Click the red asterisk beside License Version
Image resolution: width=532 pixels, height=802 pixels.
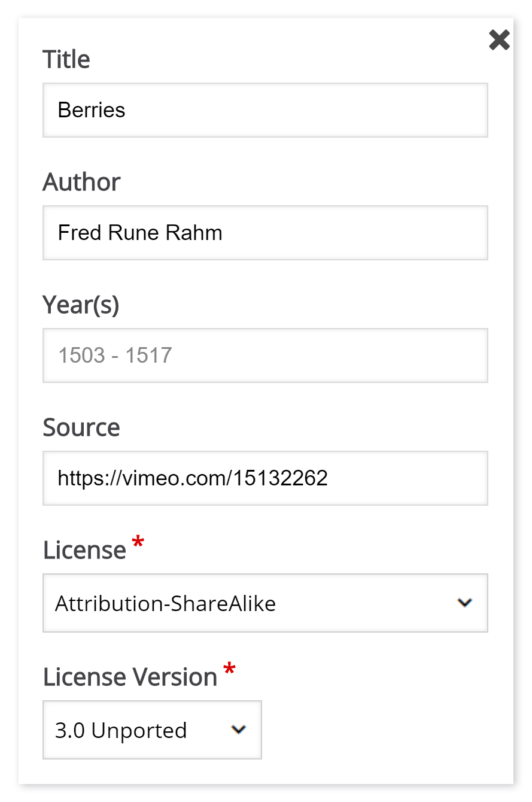229,670
